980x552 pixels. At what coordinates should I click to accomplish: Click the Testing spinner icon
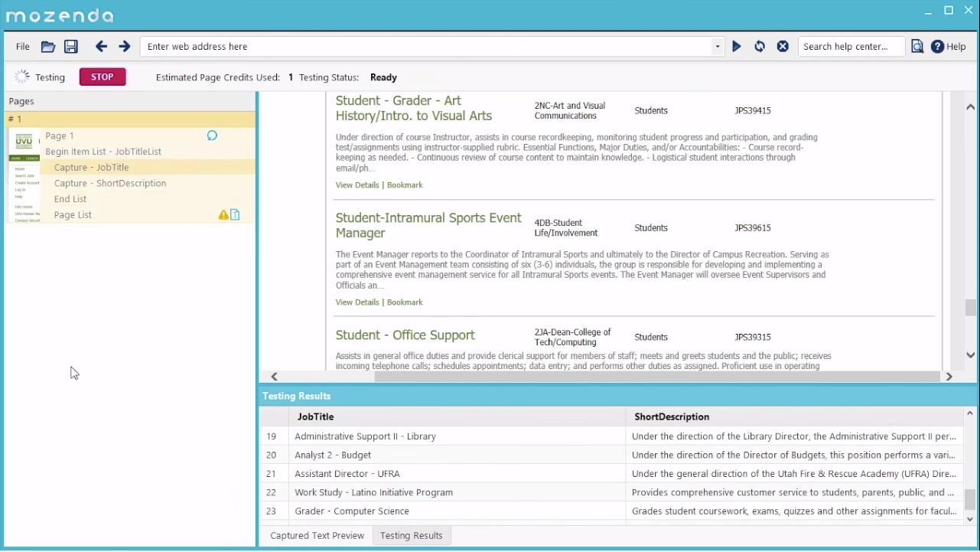22,77
